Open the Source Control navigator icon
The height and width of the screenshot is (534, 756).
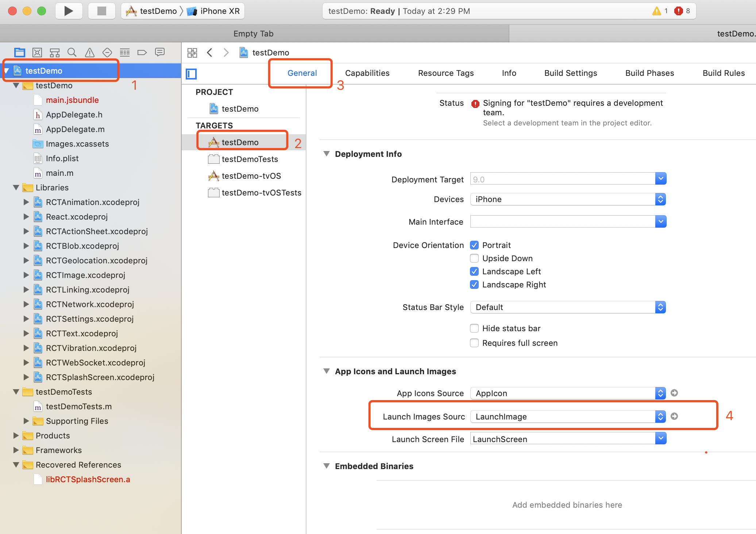pos(37,53)
